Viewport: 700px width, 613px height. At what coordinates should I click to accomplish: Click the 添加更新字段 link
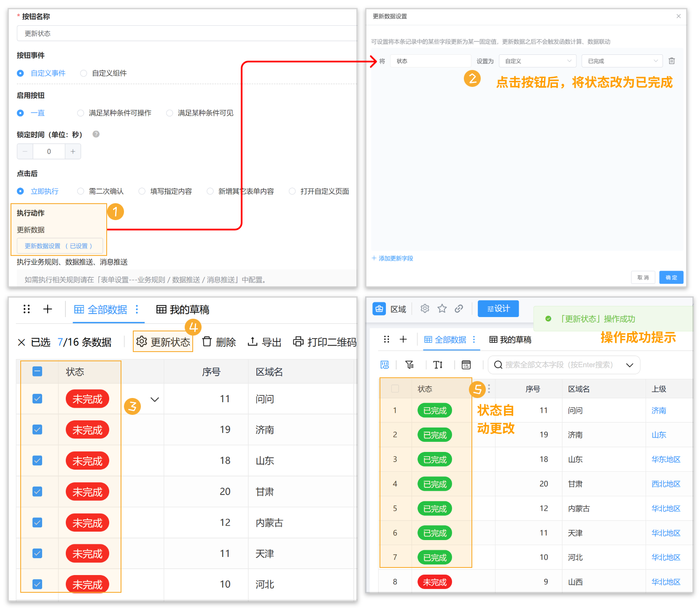pyautogui.click(x=393, y=258)
